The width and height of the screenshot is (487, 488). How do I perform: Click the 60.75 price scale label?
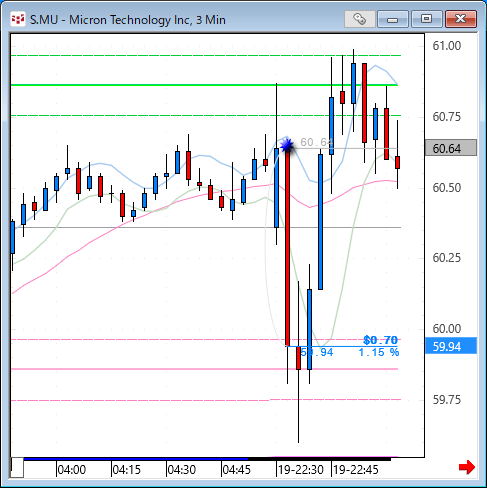447,117
